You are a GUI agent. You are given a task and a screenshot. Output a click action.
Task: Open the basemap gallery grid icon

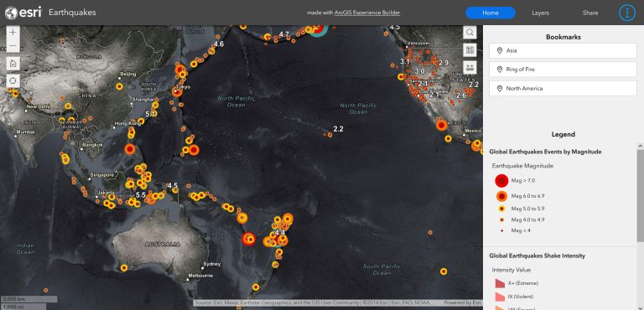tap(470, 50)
